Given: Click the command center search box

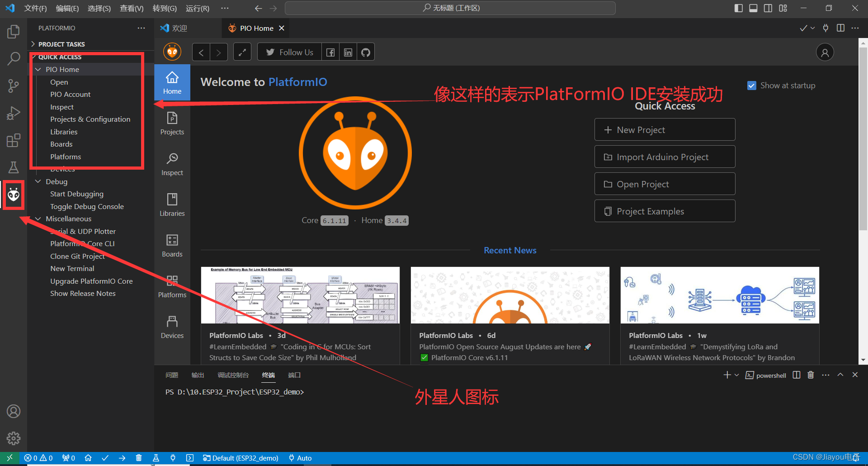Looking at the screenshot, I should click(x=450, y=8).
